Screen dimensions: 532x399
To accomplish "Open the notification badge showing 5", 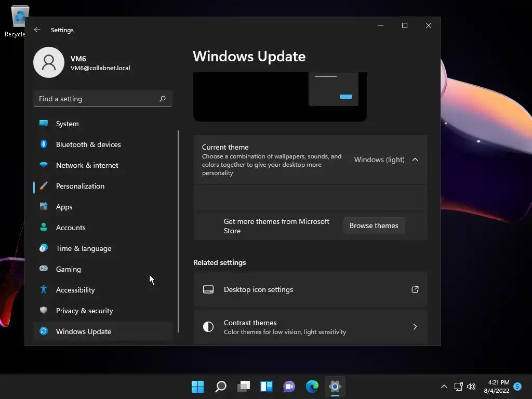I will pos(517,387).
